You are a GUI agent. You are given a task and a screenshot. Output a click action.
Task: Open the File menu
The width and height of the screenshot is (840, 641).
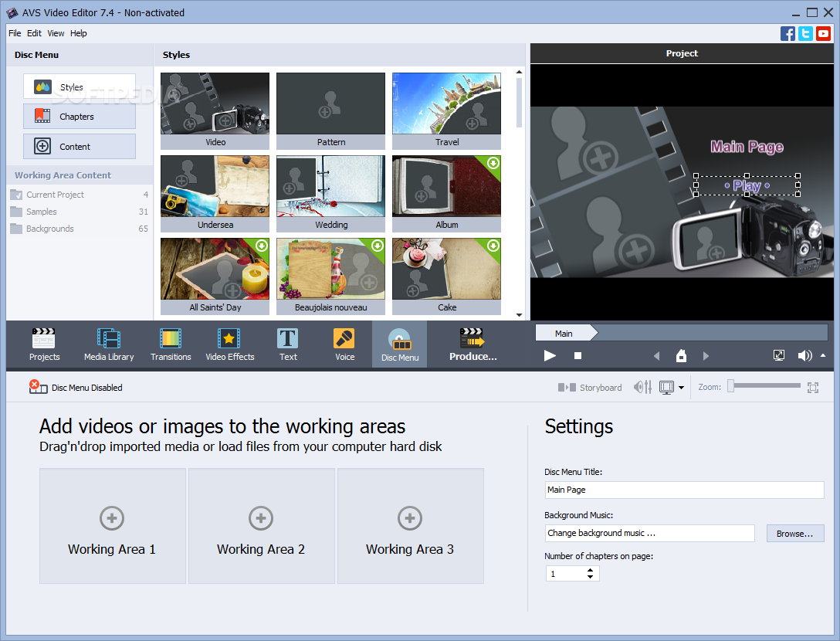click(15, 33)
